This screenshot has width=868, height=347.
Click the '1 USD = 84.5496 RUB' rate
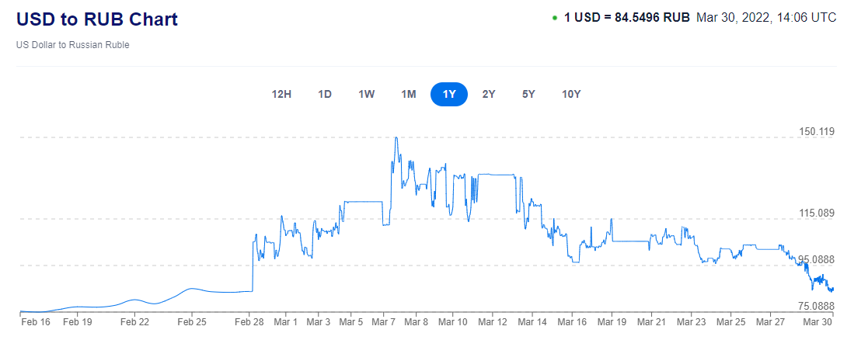click(x=626, y=17)
